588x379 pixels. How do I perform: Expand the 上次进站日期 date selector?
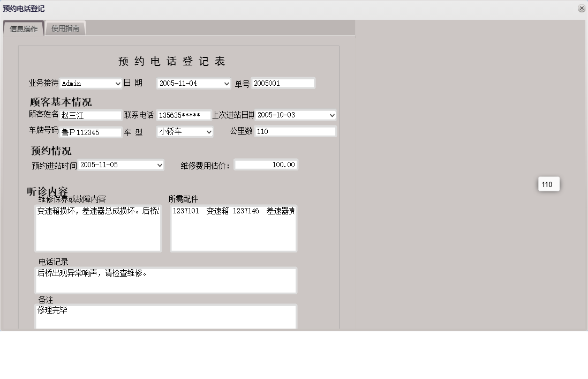point(296,115)
